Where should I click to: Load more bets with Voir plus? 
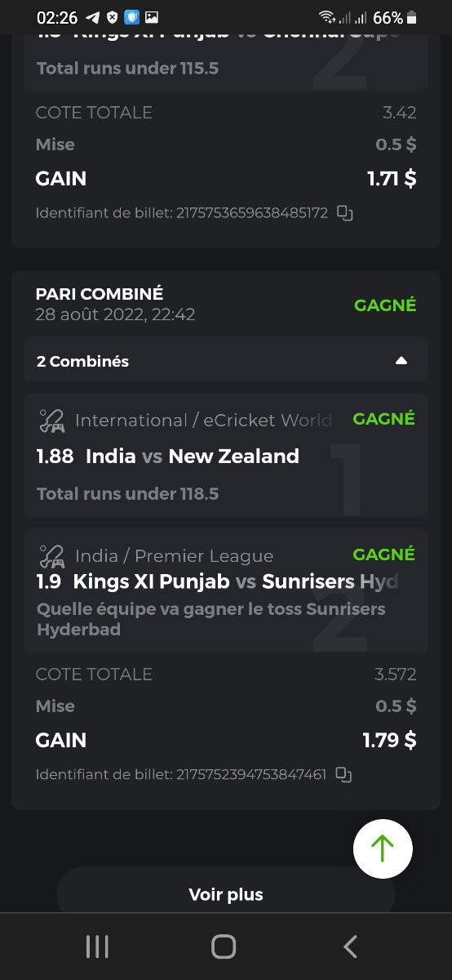tap(226, 894)
